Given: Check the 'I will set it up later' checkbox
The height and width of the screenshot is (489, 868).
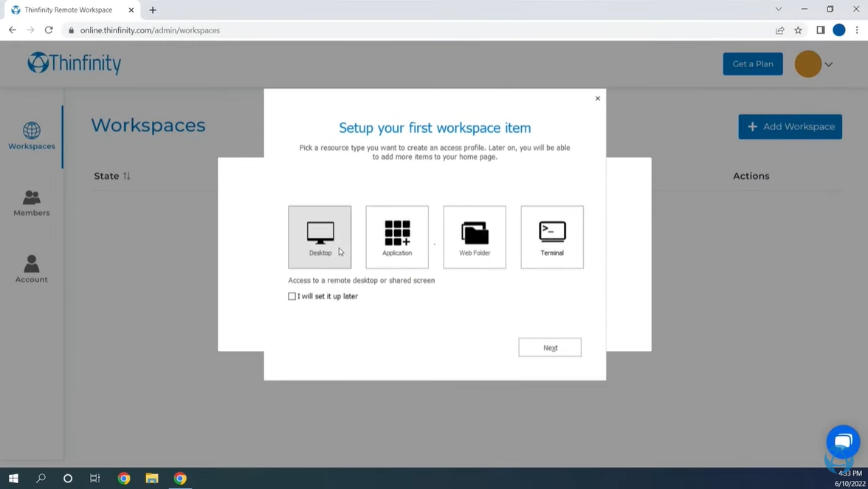Looking at the screenshot, I should pos(292,295).
